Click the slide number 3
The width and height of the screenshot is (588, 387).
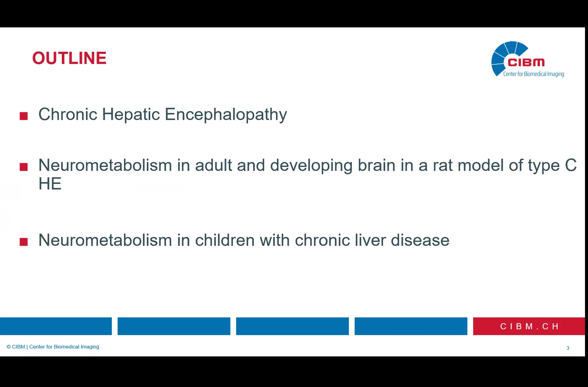click(x=567, y=348)
